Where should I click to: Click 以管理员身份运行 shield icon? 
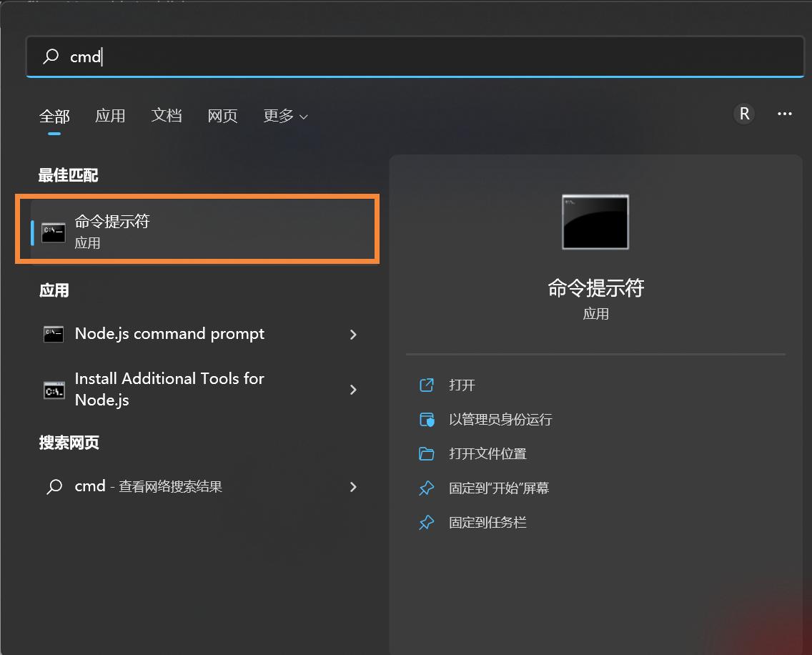[x=427, y=419]
